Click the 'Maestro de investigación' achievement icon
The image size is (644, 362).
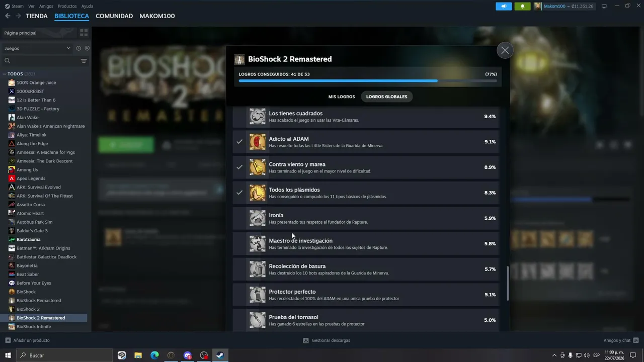(257, 244)
